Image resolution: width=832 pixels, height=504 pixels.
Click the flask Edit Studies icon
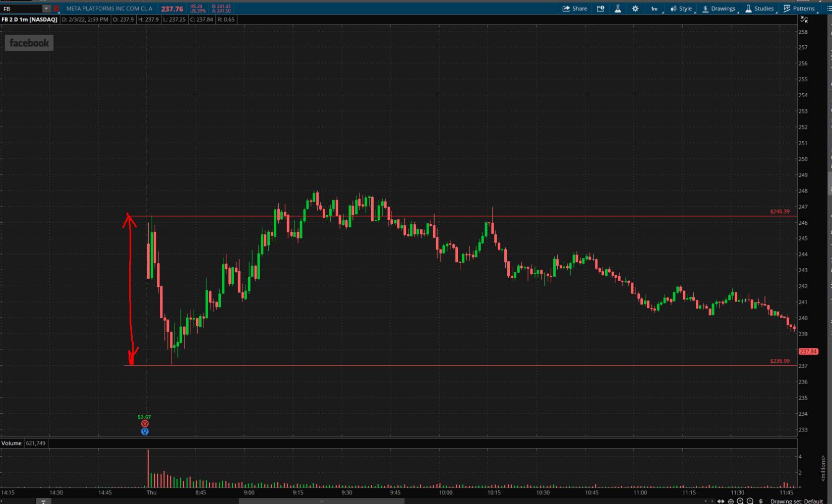pos(618,9)
